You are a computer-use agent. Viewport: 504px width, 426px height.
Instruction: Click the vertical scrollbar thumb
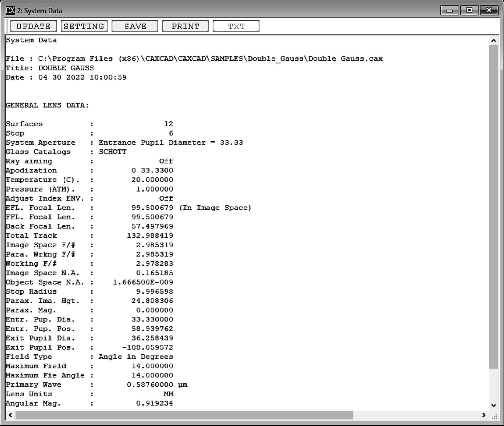493,207
